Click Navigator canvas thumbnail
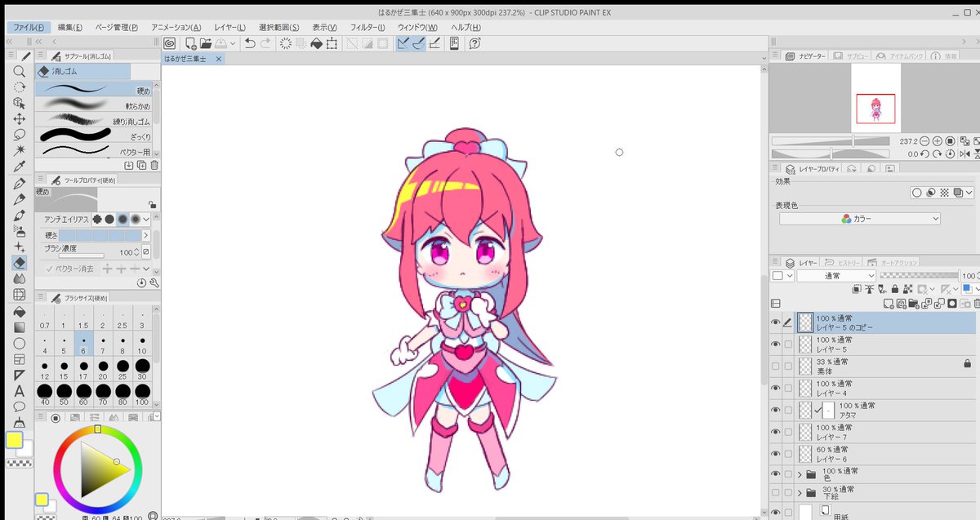 click(875, 97)
